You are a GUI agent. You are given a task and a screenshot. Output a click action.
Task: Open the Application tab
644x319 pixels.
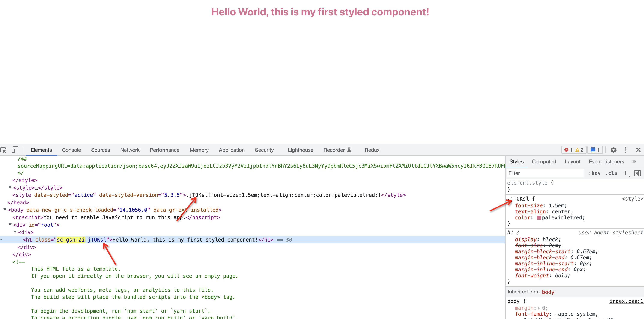point(232,150)
